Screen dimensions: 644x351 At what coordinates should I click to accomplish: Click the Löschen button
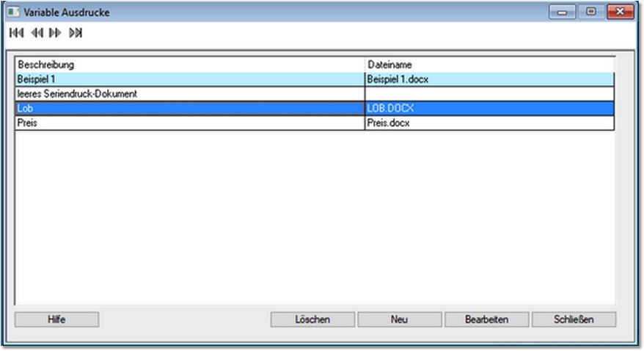click(x=312, y=319)
